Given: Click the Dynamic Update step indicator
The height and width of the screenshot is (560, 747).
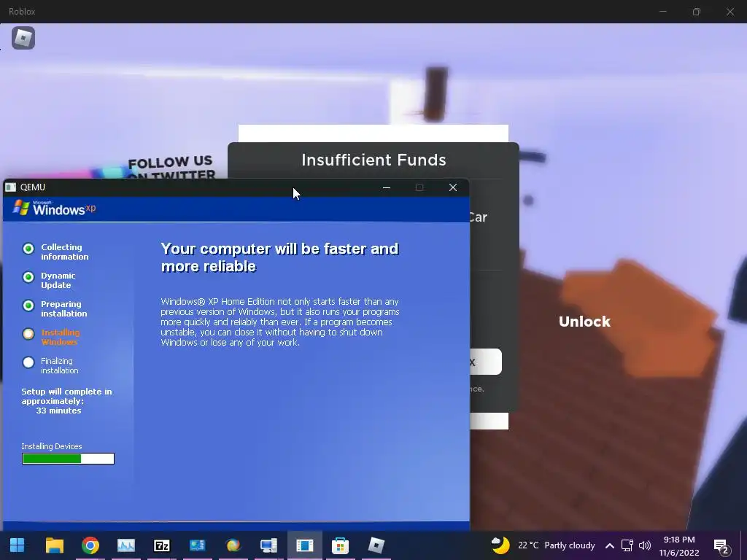Looking at the screenshot, I should (28, 277).
